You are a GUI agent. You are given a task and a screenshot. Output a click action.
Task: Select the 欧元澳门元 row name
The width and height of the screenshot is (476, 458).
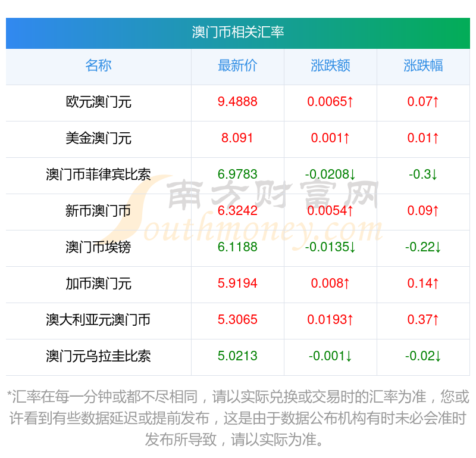(98, 102)
